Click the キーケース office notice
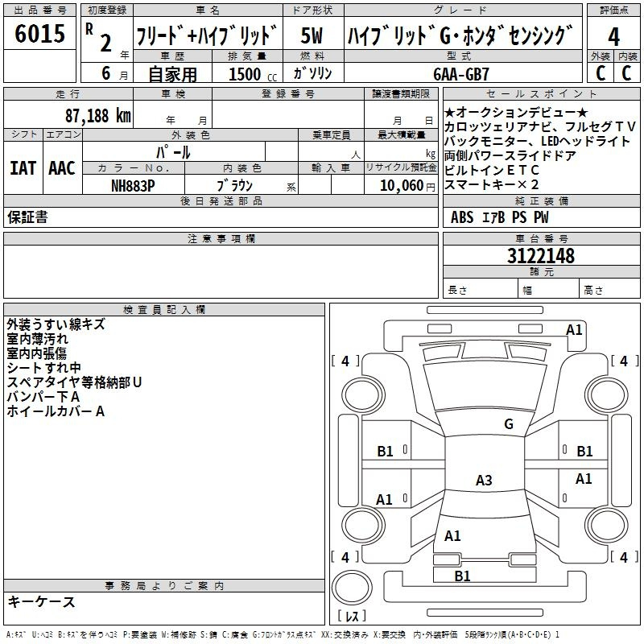The image size is (644, 644). pos(41,601)
